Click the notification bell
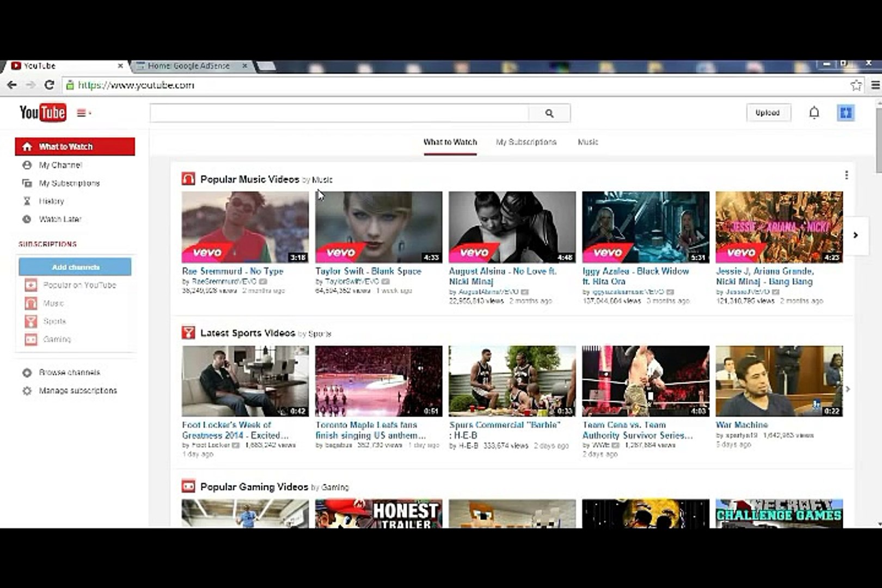This screenshot has height=588, width=882. pos(814,113)
